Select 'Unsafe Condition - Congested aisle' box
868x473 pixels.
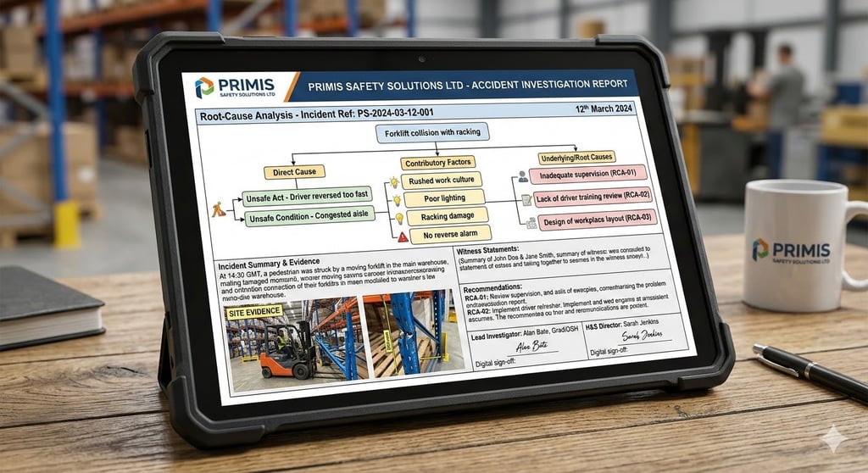click(x=309, y=216)
